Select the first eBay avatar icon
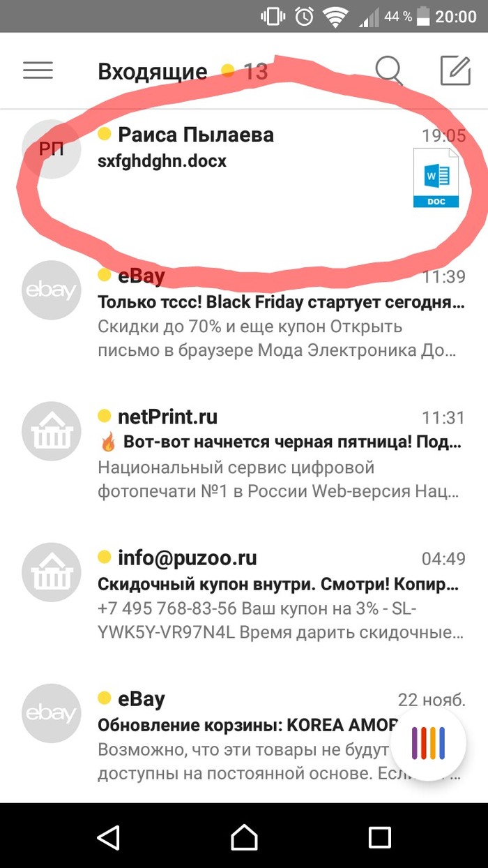Viewport: 488px width, 868px height. [51, 290]
